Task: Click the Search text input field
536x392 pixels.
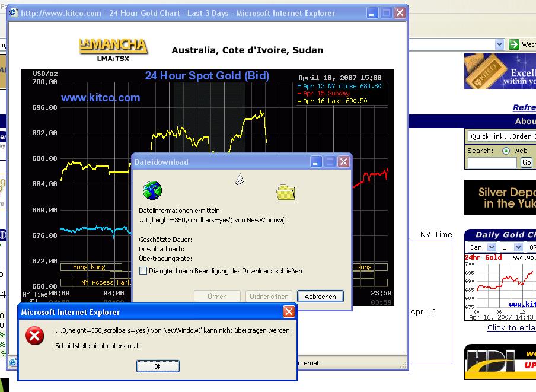Action: tap(492, 162)
